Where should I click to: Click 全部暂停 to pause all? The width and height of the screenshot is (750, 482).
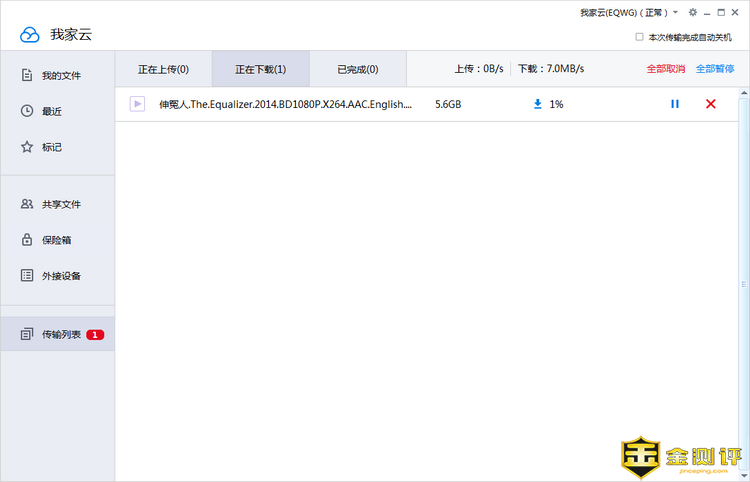[x=714, y=70]
